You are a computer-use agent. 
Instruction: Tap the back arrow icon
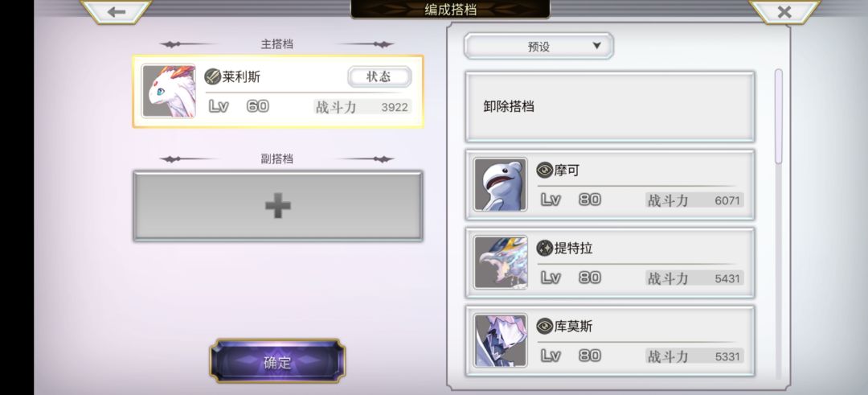[117, 11]
